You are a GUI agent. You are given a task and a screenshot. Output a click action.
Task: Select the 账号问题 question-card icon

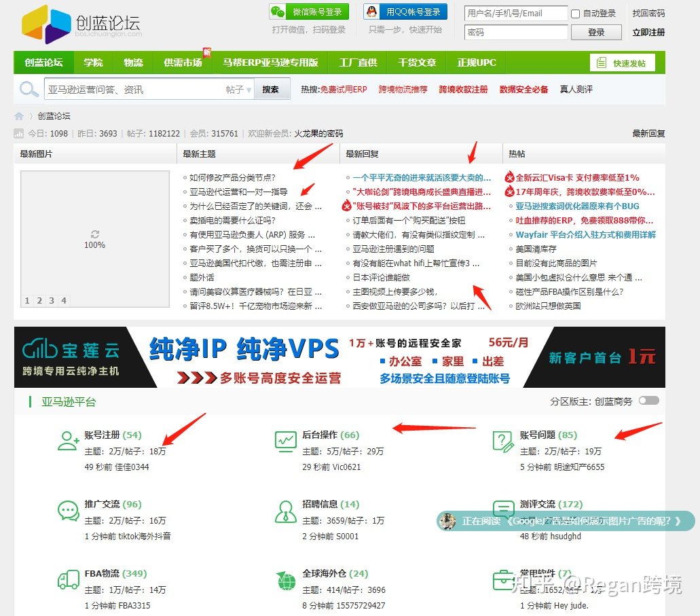[502, 440]
